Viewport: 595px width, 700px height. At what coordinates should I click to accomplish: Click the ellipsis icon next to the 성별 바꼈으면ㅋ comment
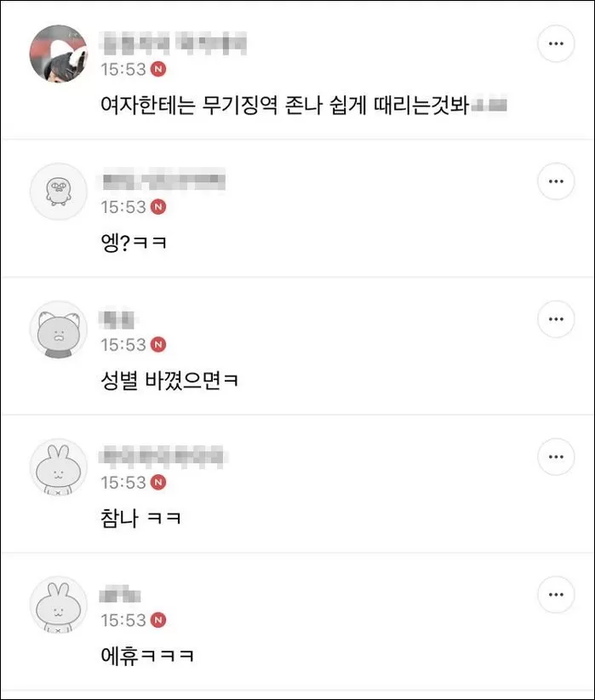[x=556, y=319]
